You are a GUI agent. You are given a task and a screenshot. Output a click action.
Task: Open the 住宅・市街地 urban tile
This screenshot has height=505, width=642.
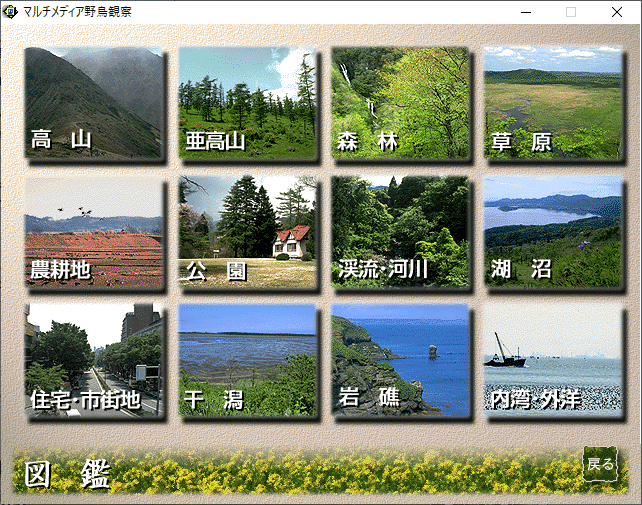point(94,360)
